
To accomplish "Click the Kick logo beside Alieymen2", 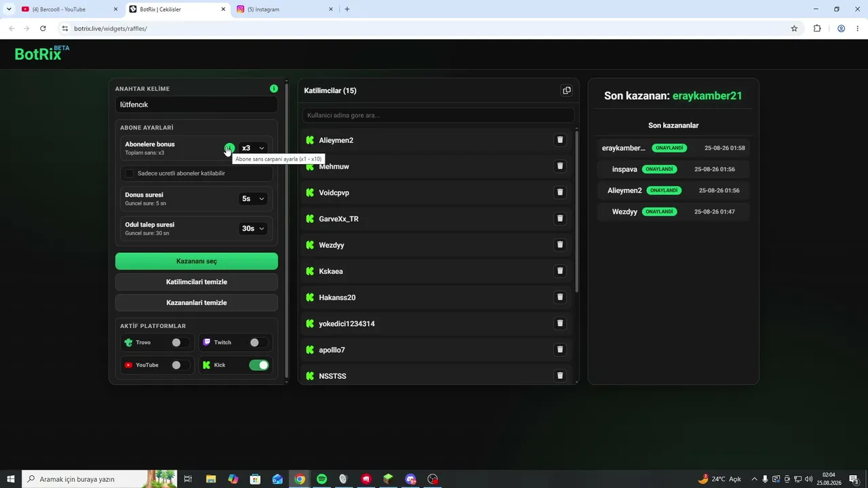I will [x=310, y=140].
